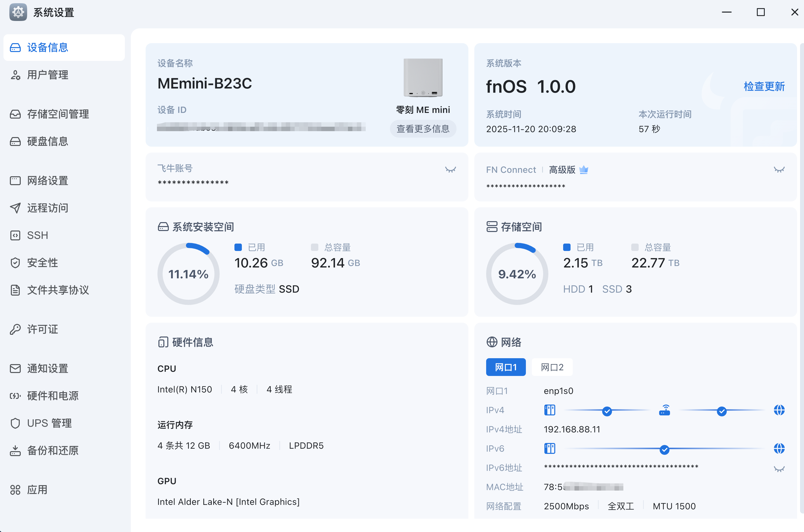
Task: Click the 11.14% system space usage ring
Action: [x=189, y=274]
